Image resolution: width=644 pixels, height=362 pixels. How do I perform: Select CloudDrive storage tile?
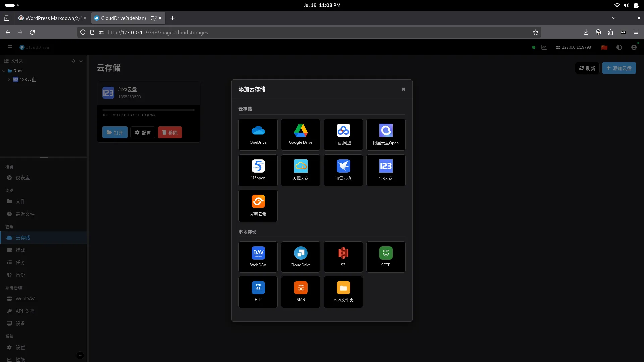click(301, 257)
